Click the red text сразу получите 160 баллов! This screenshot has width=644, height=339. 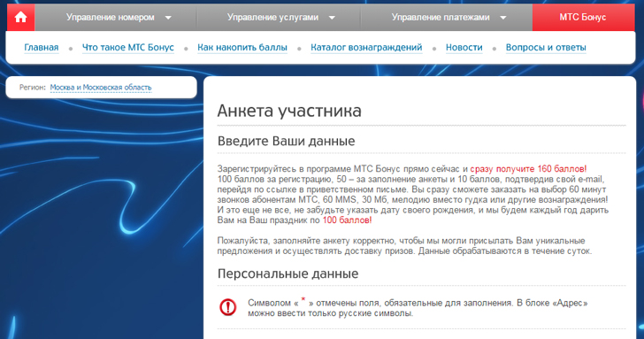529,169
